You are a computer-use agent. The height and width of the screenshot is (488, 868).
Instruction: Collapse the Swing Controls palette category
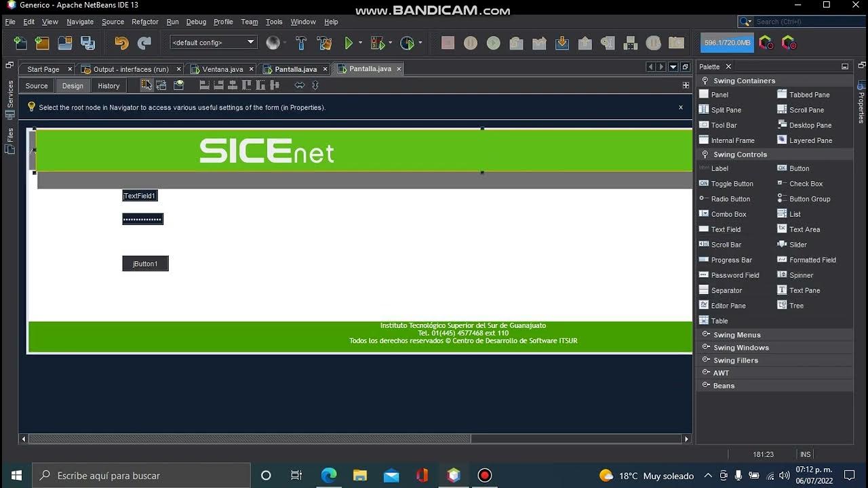pos(705,155)
